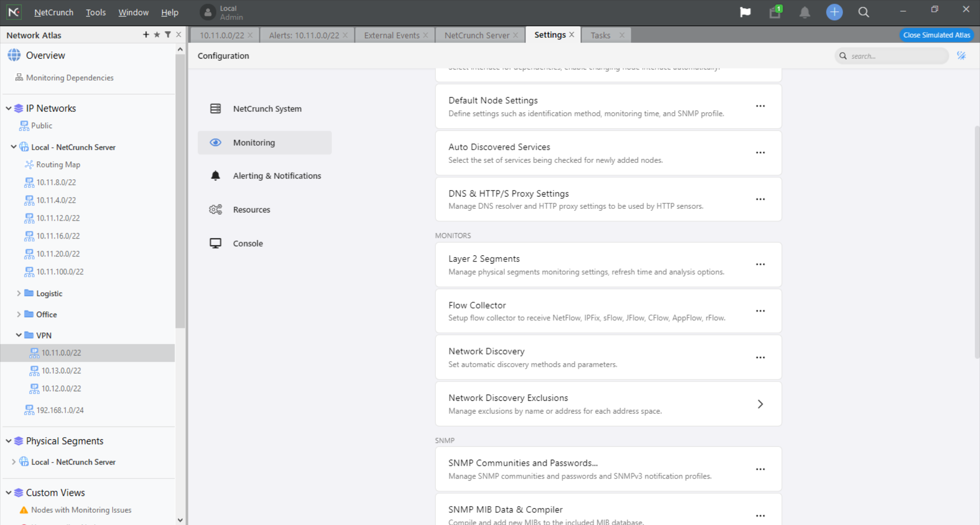Switch to NetCrunch Server tab
The height and width of the screenshot is (525, 980).
(x=477, y=35)
